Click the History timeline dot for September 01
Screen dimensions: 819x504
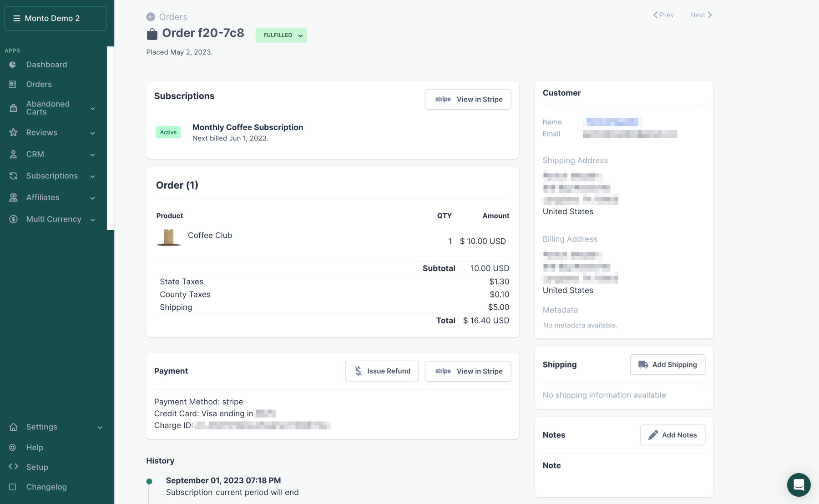pos(149,481)
